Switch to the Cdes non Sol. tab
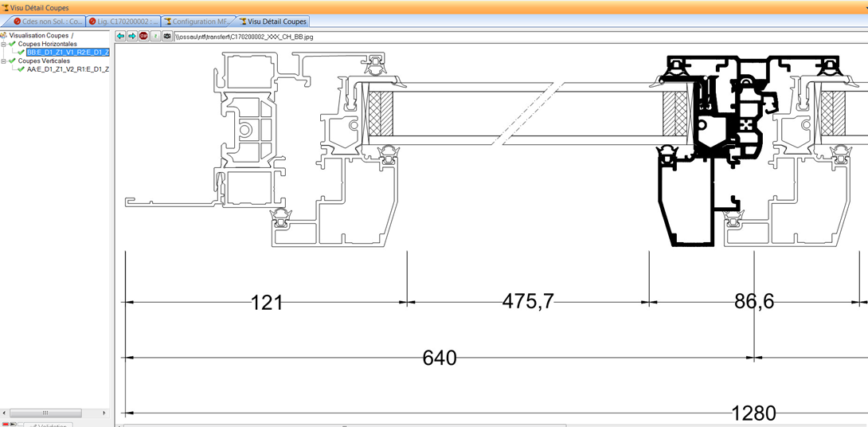This screenshot has width=868, height=427. point(48,22)
